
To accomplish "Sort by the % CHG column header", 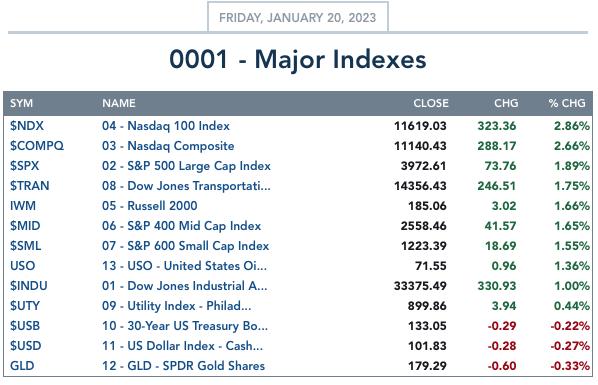I will click(x=567, y=103).
